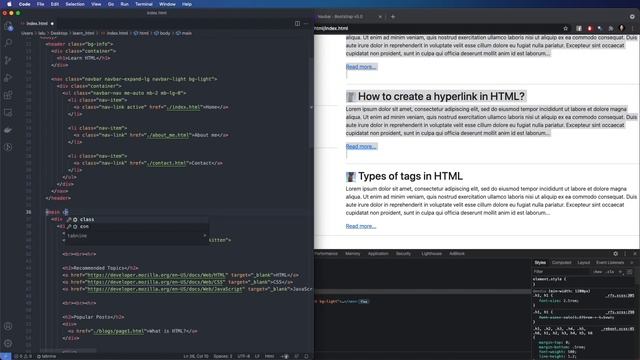This screenshot has width=640, height=360.
Task: Click Read more under hyperlink article
Action: (361, 146)
